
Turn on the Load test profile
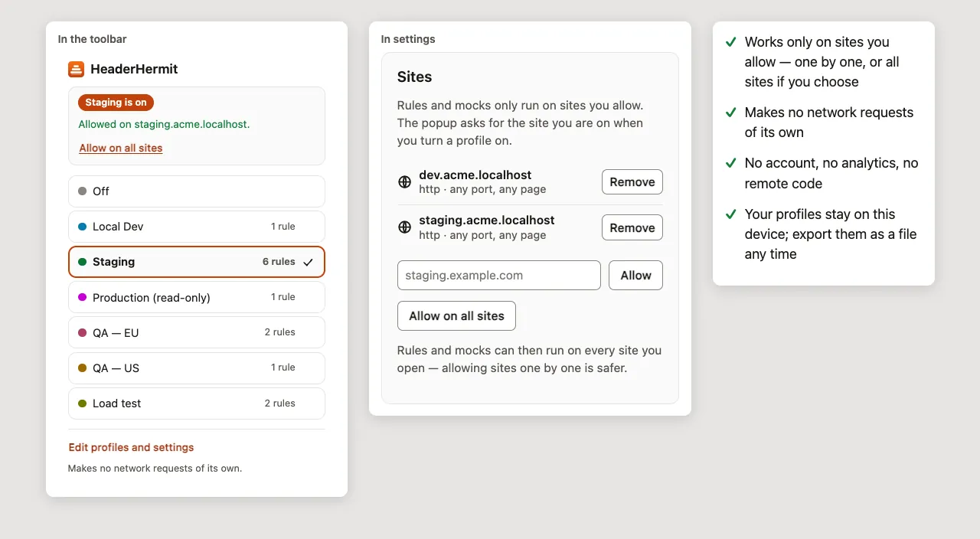point(197,403)
